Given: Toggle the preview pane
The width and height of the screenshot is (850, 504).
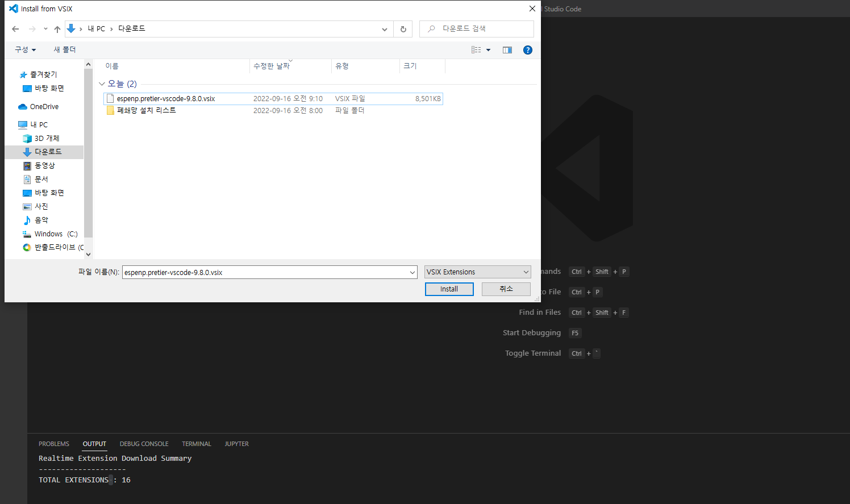Looking at the screenshot, I should tap(507, 49).
